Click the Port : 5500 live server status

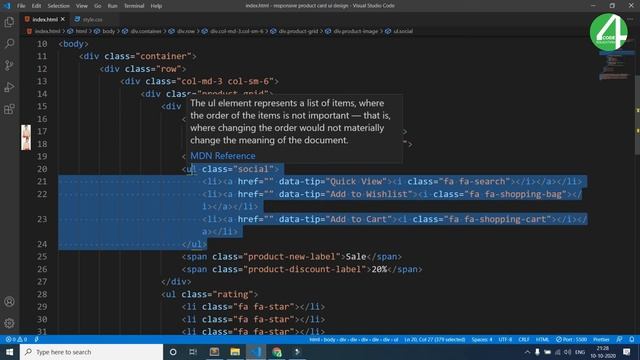click(571, 339)
